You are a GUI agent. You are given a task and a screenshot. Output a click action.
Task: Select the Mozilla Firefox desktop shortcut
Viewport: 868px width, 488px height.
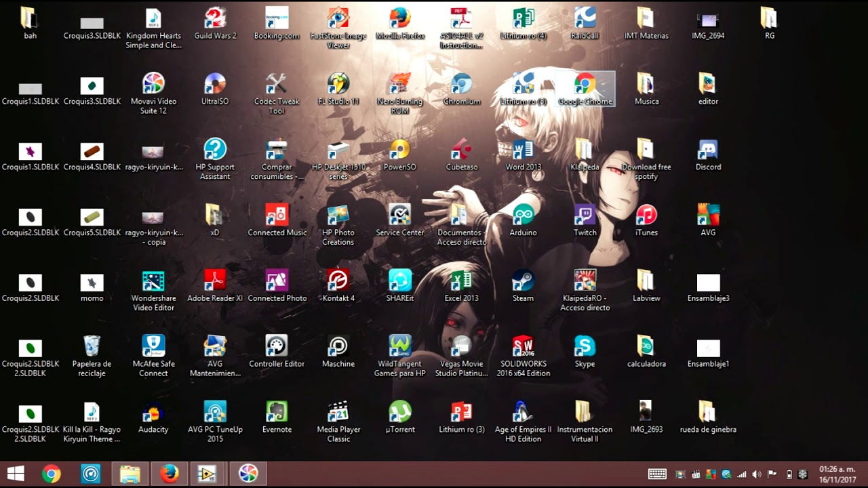400,24
